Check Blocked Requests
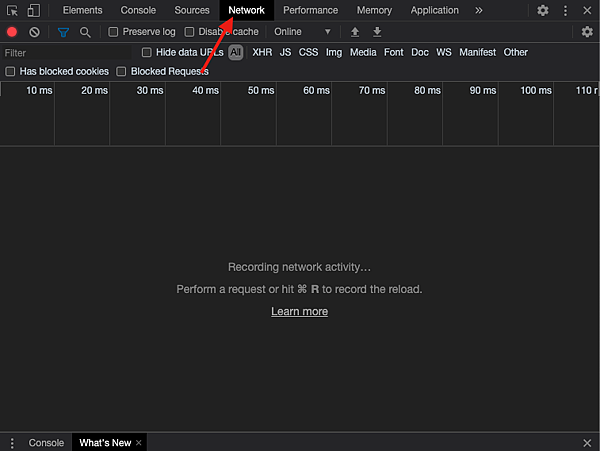This screenshot has width=600, height=451. click(x=121, y=72)
